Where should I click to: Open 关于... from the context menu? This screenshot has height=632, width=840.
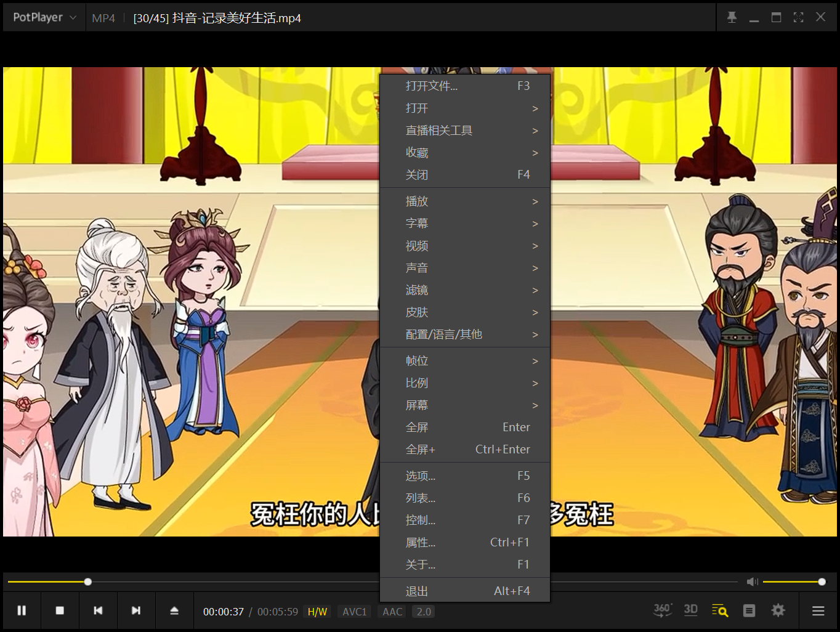click(465, 565)
